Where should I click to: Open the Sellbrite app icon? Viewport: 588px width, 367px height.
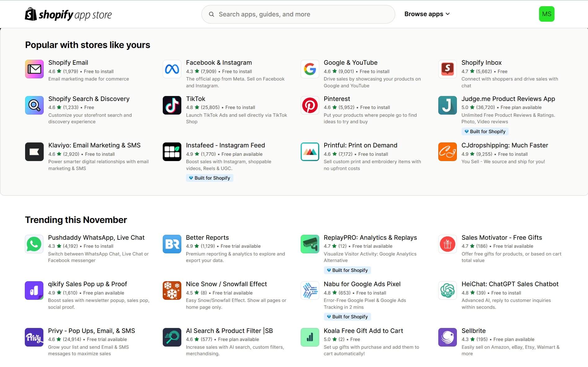click(x=447, y=337)
